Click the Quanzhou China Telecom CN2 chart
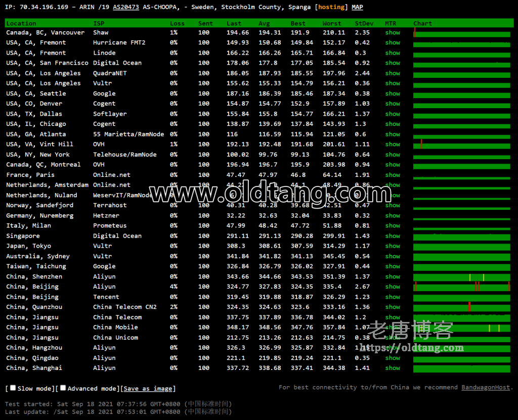Image resolution: width=518 pixels, height=420 pixels. 461,307
